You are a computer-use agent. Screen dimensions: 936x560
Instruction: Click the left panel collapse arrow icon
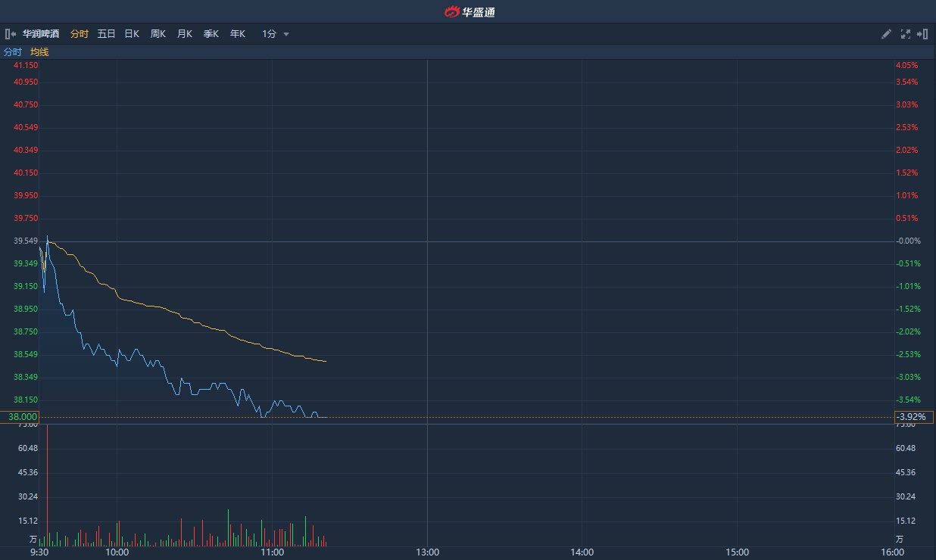coord(10,34)
